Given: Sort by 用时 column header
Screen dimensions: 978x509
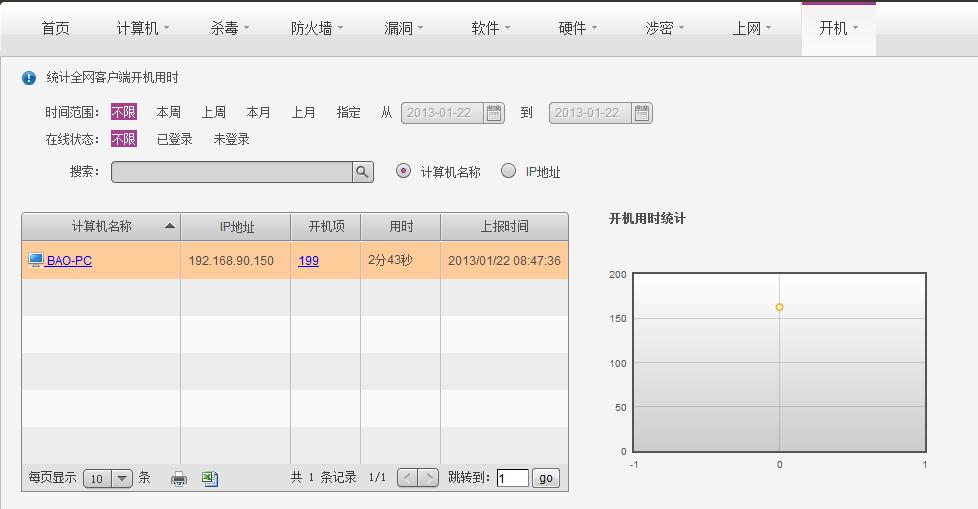Looking at the screenshot, I should coord(401,226).
